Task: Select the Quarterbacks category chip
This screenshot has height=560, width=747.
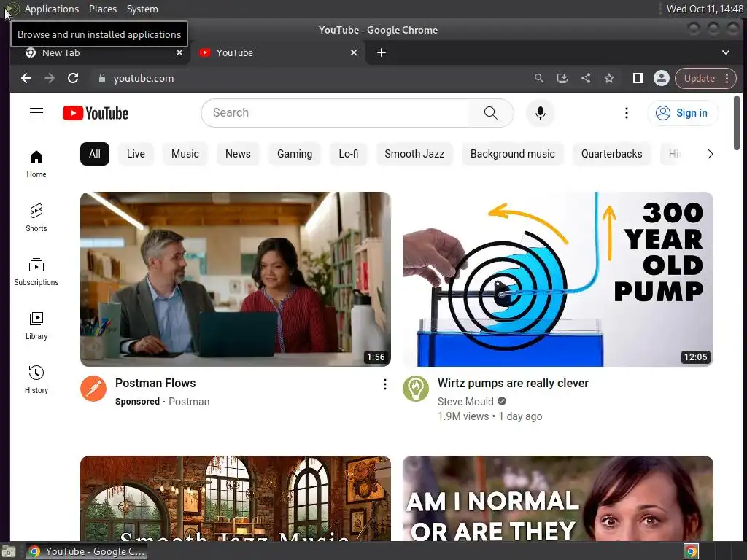Action: click(612, 154)
